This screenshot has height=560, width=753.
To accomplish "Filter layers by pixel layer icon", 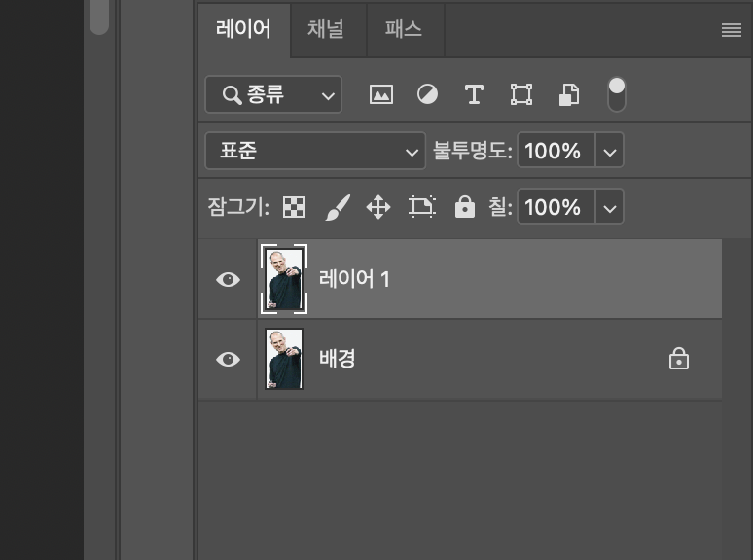I will pyautogui.click(x=380, y=94).
